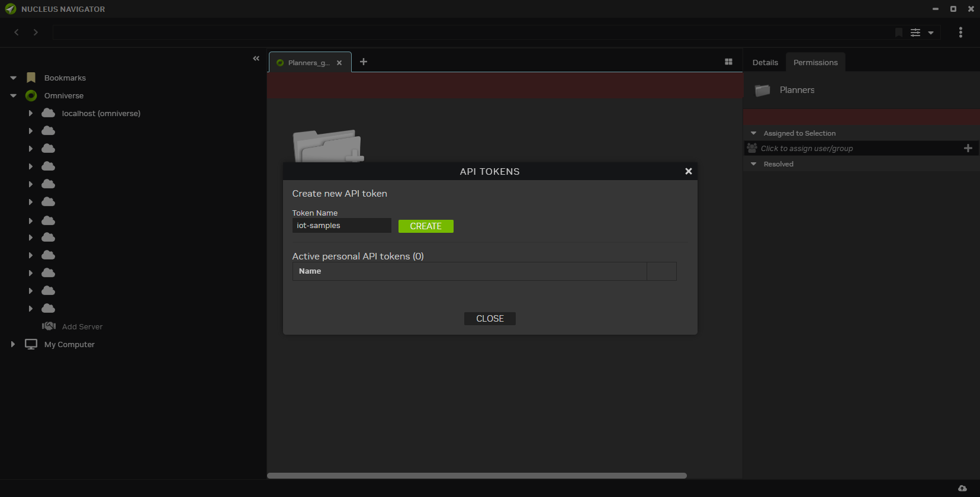This screenshot has height=497, width=980.
Task: Click the CLOSE button in dialog
Action: click(x=490, y=319)
